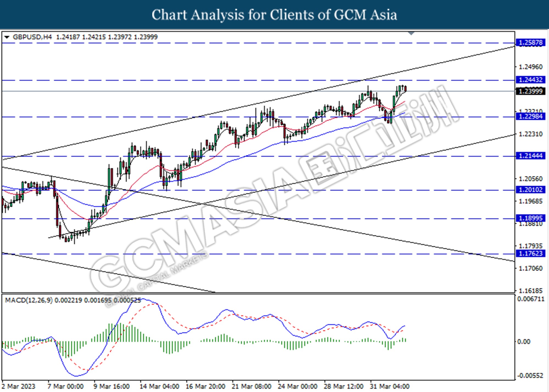Click the 1.17060 price scale value
The width and height of the screenshot is (549, 392).
point(530,268)
